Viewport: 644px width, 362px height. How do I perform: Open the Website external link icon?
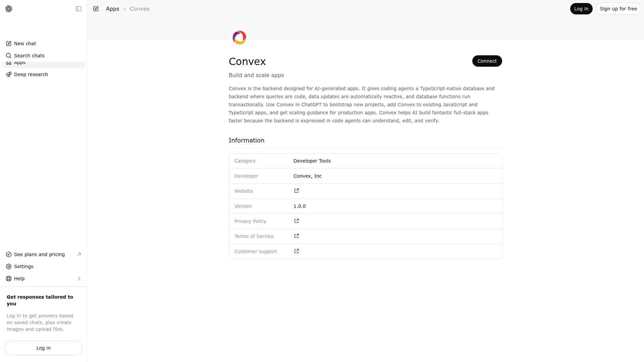[297, 191]
